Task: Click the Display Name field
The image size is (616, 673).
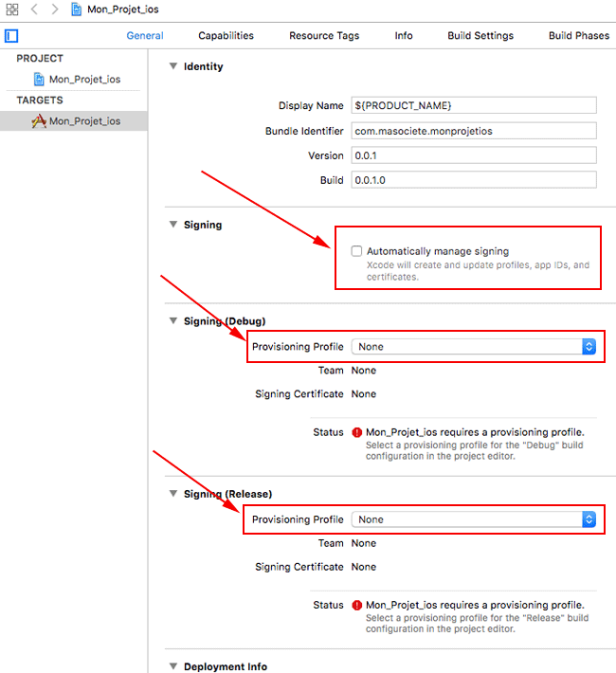Action: click(x=474, y=105)
